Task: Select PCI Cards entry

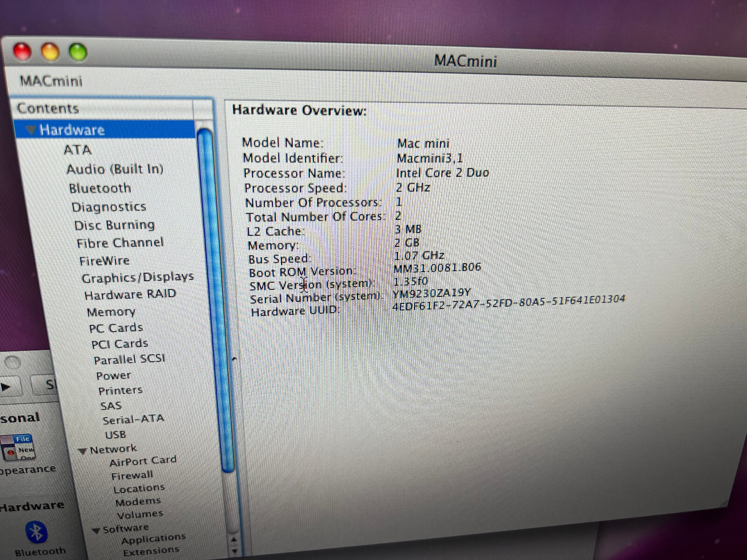Action: tap(120, 344)
